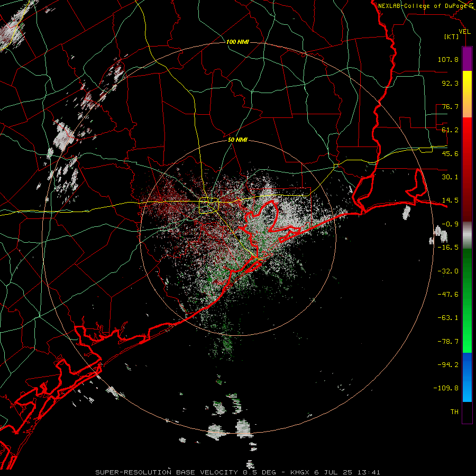Click the 107.8 value on velocity scale
This screenshot has height=476, width=476.
[x=448, y=59]
